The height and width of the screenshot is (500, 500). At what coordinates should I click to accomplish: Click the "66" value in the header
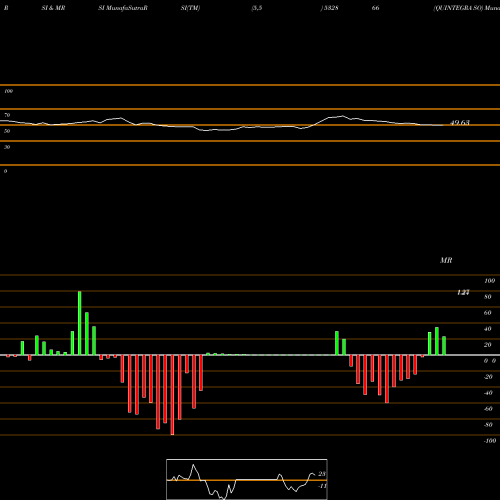click(x=375, y=8)
